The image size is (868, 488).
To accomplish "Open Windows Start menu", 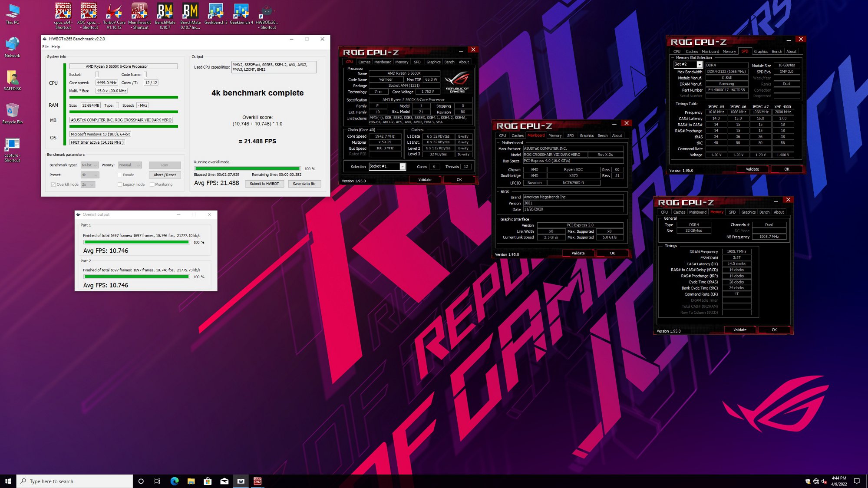I will 8,481.
